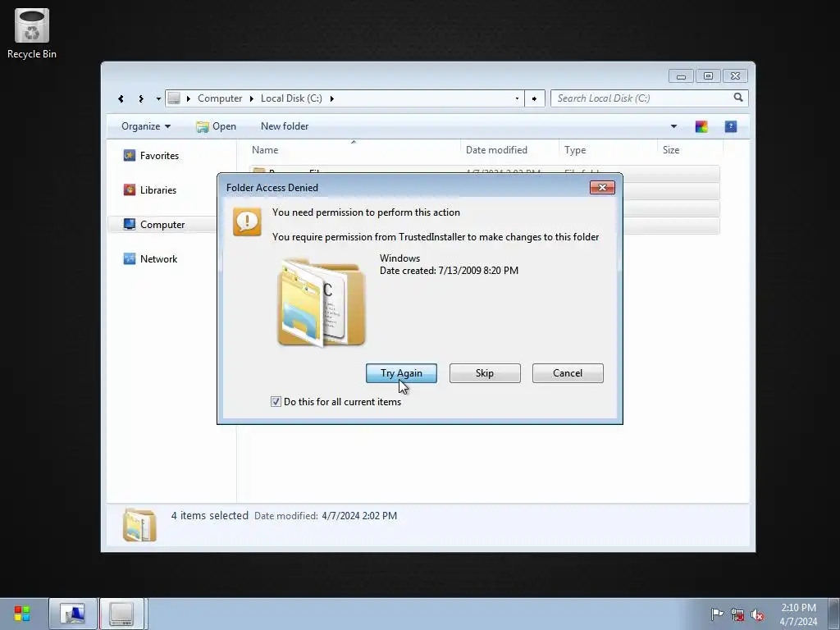Click the Network icon in sidebar

(129, 258)
